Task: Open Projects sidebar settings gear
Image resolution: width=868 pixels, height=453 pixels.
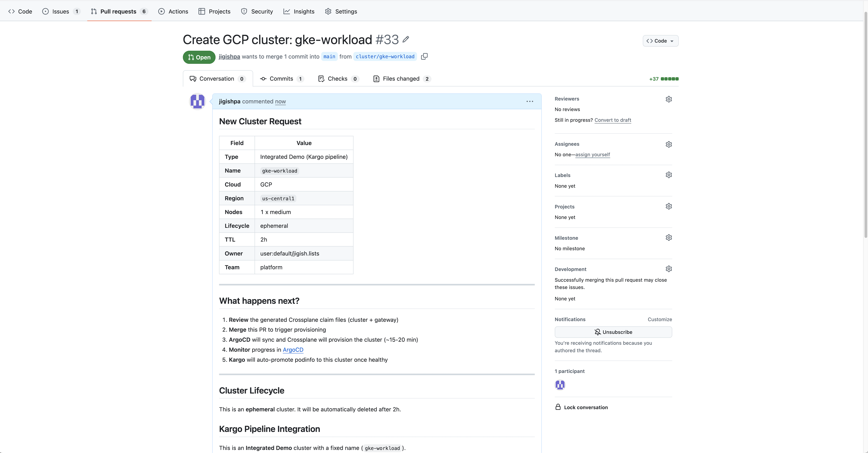Action: (669, 206)
